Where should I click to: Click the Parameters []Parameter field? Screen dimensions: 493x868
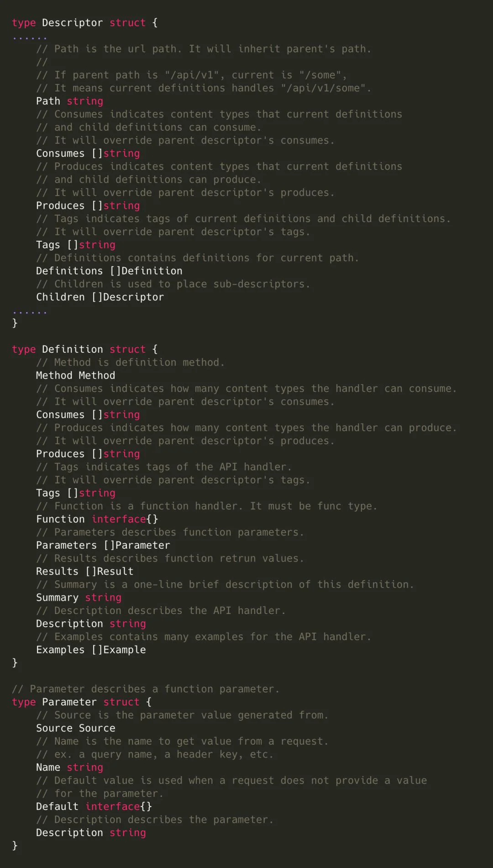click(103, 545)
